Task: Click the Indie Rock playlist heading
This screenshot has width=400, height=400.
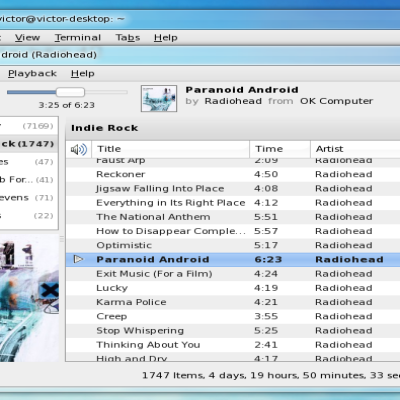Action: click(x=104, y=128)
